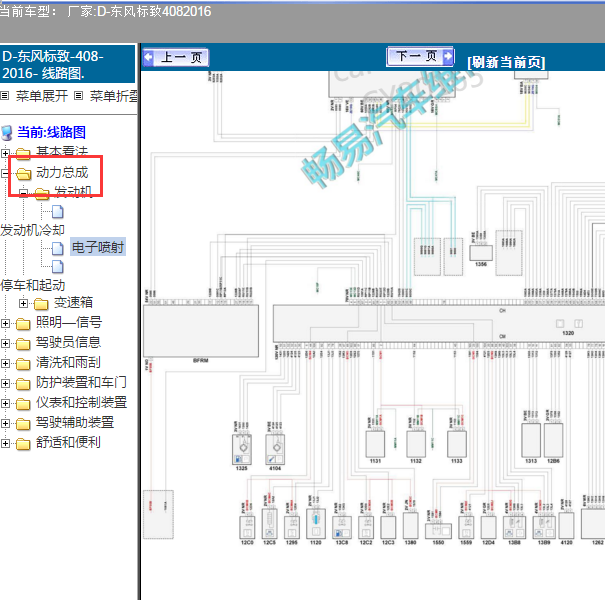605x600 pixels.
Task: Select the 防护装置和车门 label
Action: coord(81,382)
